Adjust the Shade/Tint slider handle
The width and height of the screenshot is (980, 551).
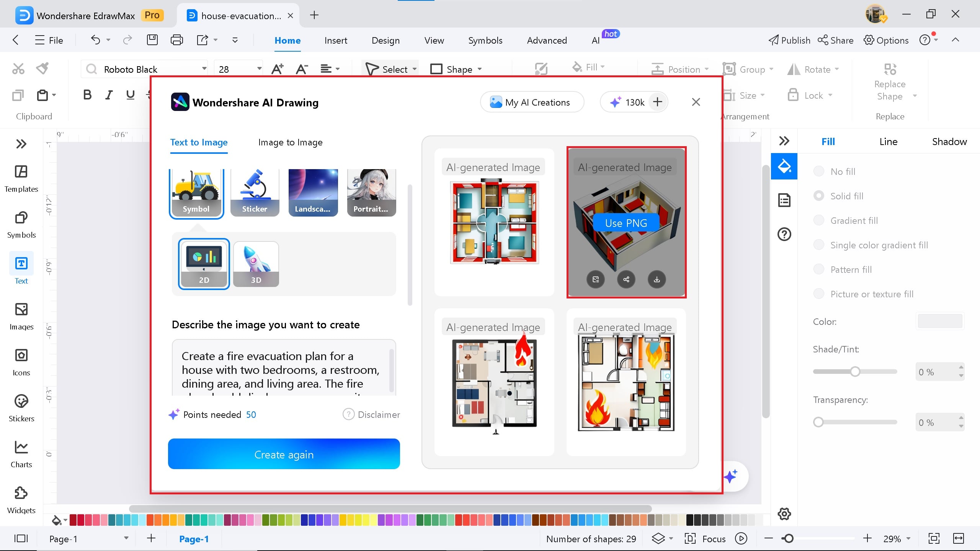point(855,372)
